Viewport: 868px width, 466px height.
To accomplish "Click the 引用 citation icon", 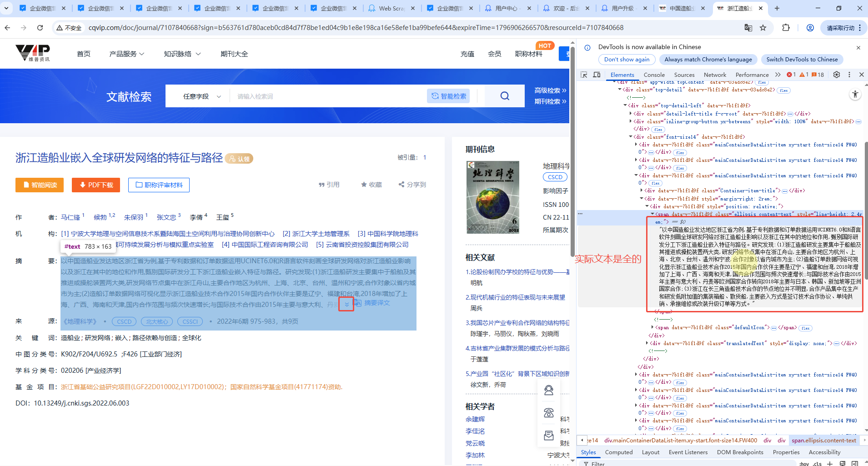I will pos(329,185).
